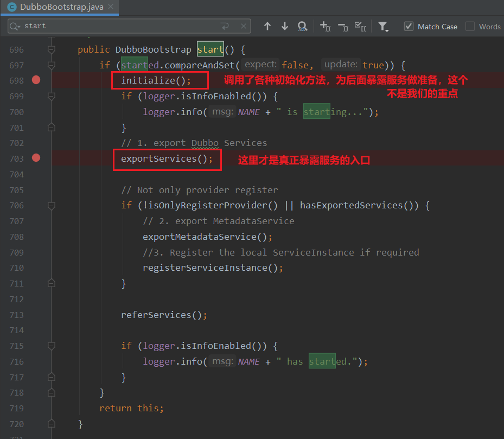Clear the search text with the X icon
The image size is (504, 439).
coord(244,26)
